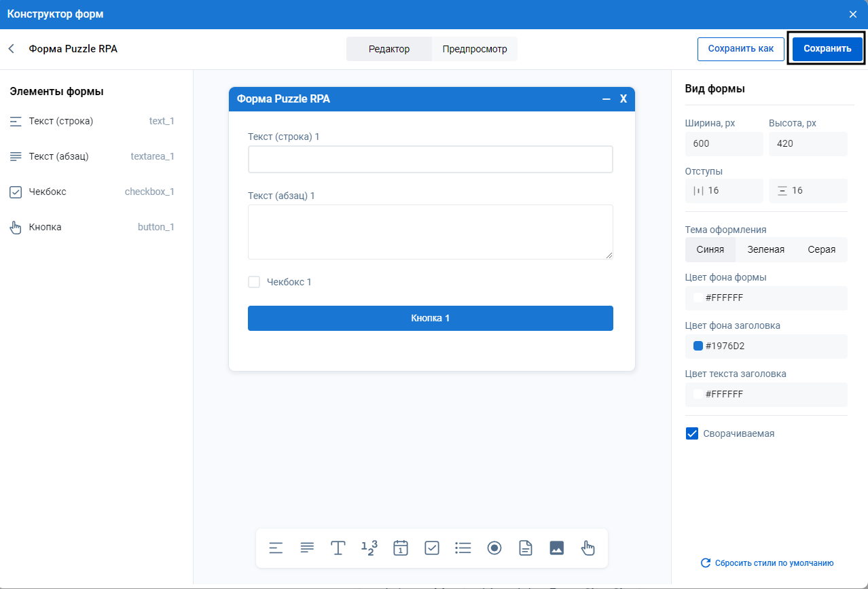
Task: Add a file element using the document icon
Action: pyautogui.click(x=526, y=548)
